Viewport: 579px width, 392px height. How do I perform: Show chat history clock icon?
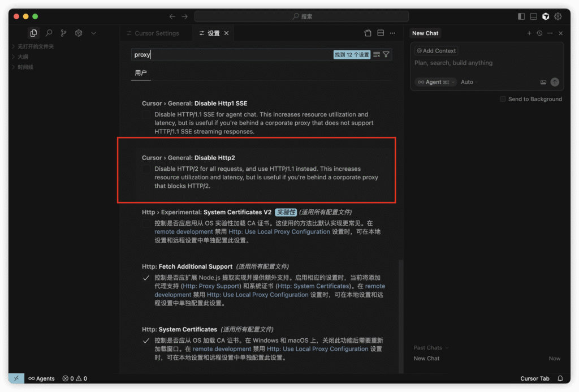[539, 33]
